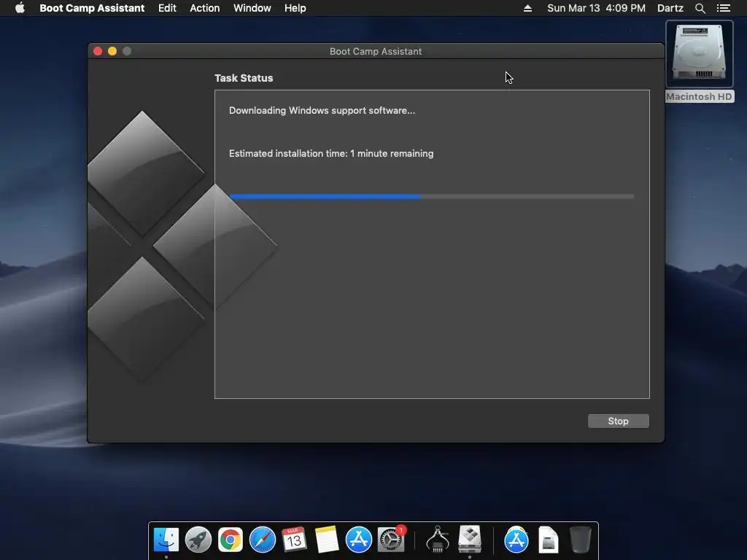Open System Information chip icon in Dock
The image size is (747, 560).
click(x=438, y=540)
